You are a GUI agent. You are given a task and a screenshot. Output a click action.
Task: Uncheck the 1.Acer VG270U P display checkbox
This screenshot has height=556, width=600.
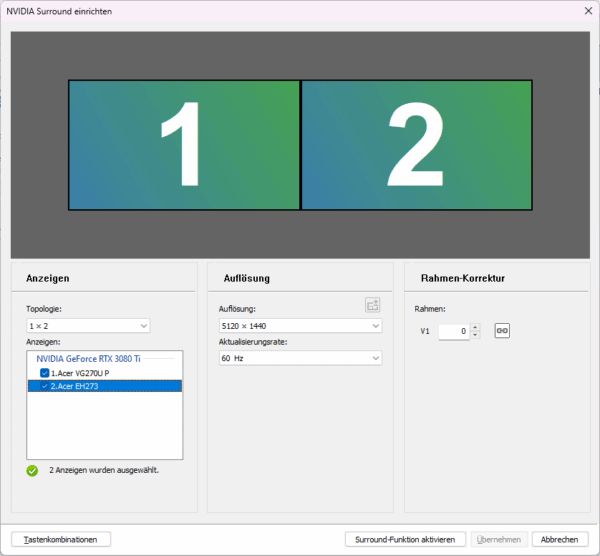pos(44,373)
